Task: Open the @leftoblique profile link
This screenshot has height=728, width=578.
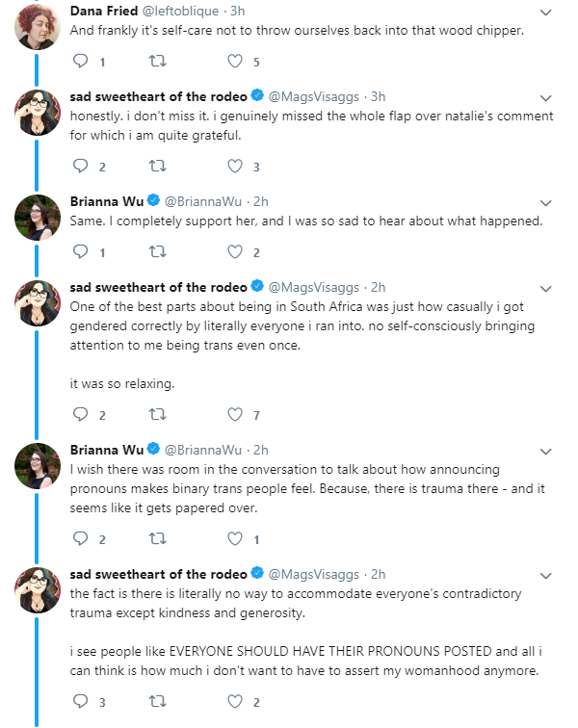Action: pos(180,11)
